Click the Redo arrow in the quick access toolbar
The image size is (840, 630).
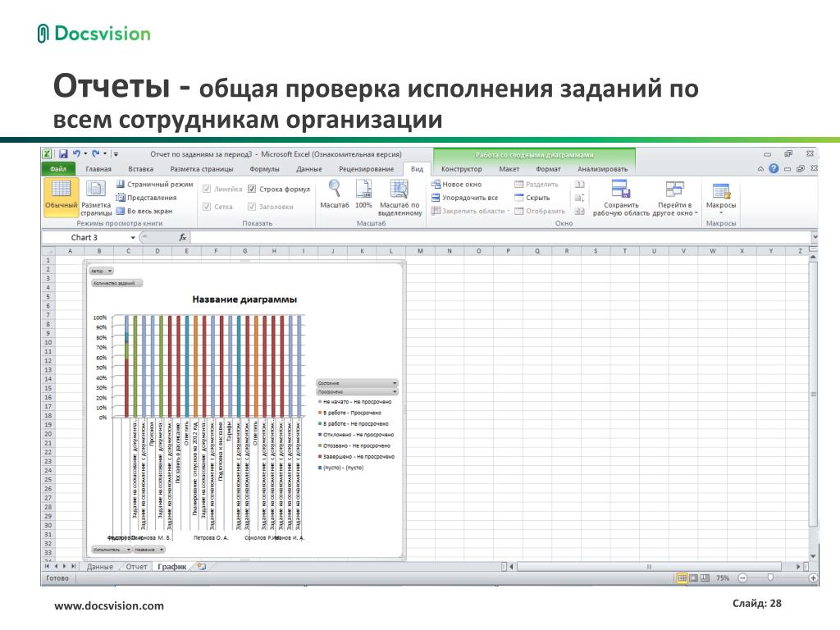[96, 153]
